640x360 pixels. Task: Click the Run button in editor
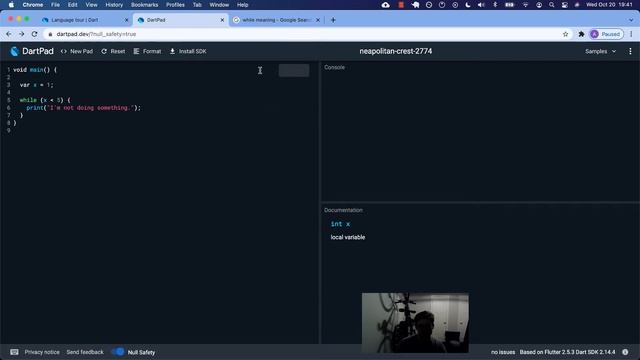(294, 71)
